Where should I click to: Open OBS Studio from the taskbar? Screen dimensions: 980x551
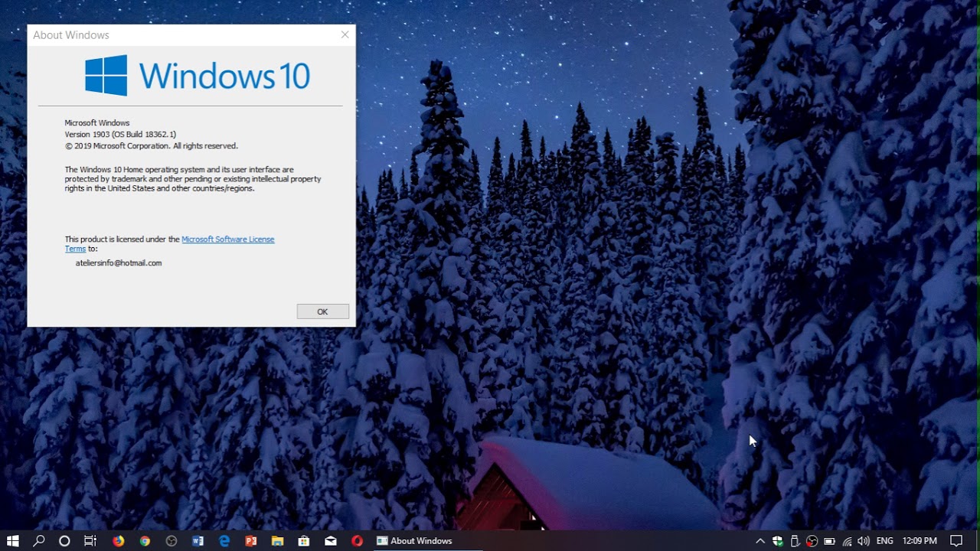pyautogui.click(x=171, y=541)
